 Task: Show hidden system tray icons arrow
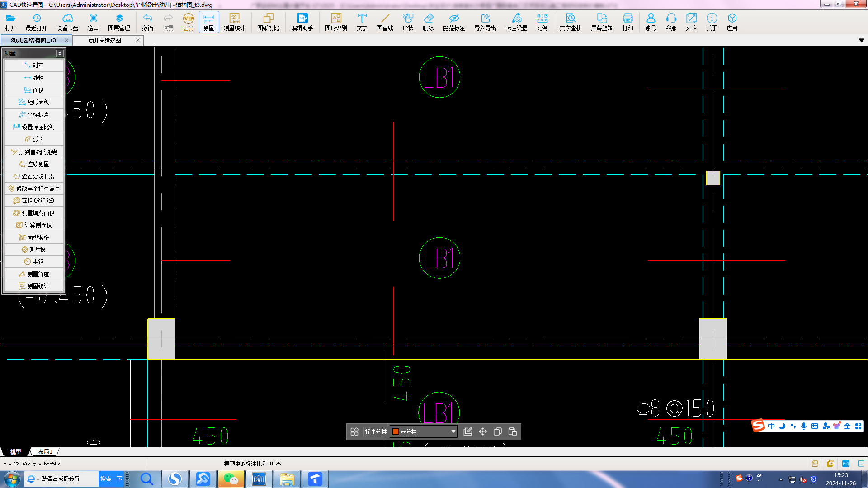[x=781, y=479]
